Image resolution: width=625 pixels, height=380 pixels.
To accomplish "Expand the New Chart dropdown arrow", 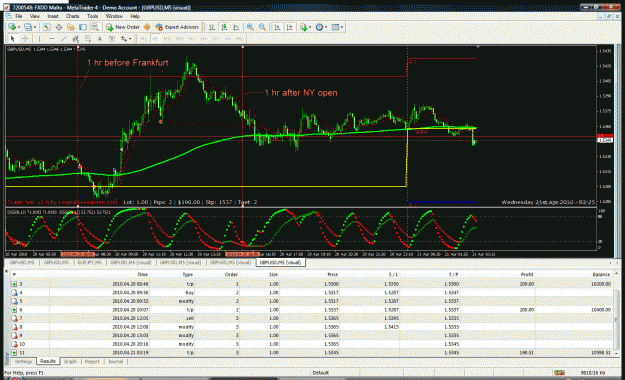I will (18, 27).
